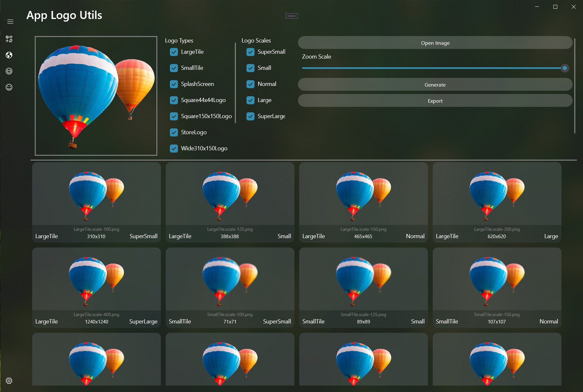This screenshot has width=583, height=392.
Task: Click the simple smiley face sidebar icon
Action: 9,87
